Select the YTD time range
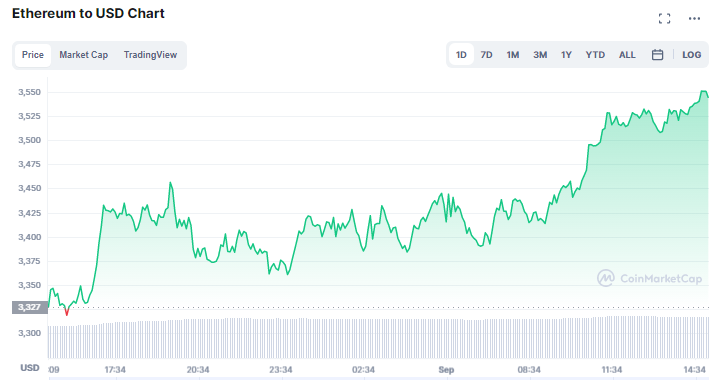 595,55
